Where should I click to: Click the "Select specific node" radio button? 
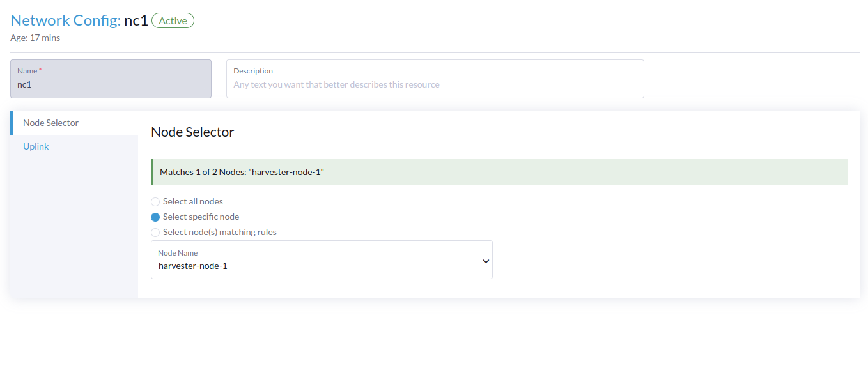tap(155, 217)
